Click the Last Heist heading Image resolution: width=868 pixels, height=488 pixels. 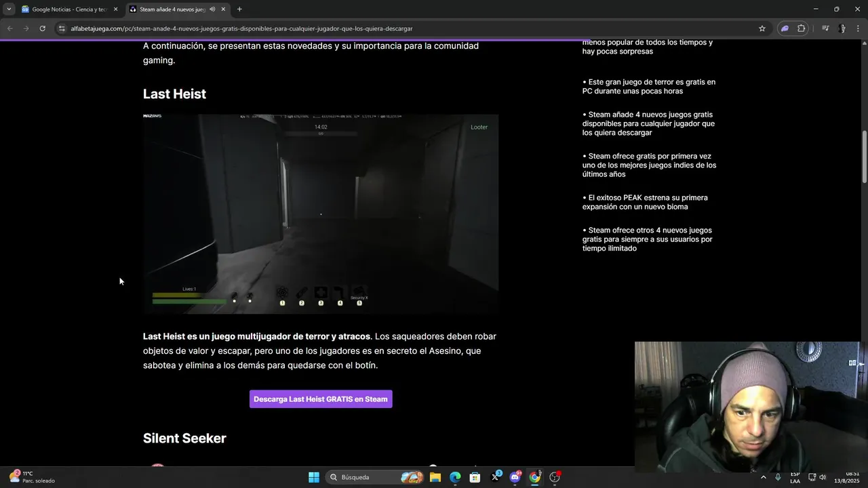[x=174, y=94]
